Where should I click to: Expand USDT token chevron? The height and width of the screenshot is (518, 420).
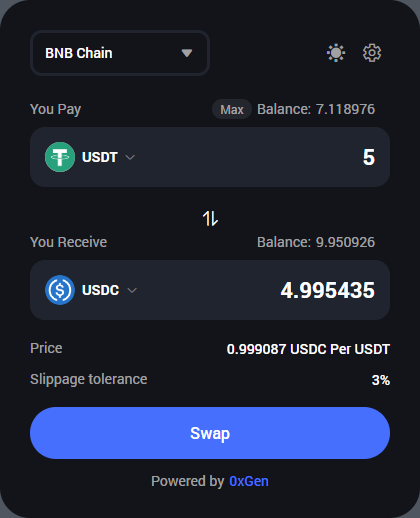click(x=130, y=157)
